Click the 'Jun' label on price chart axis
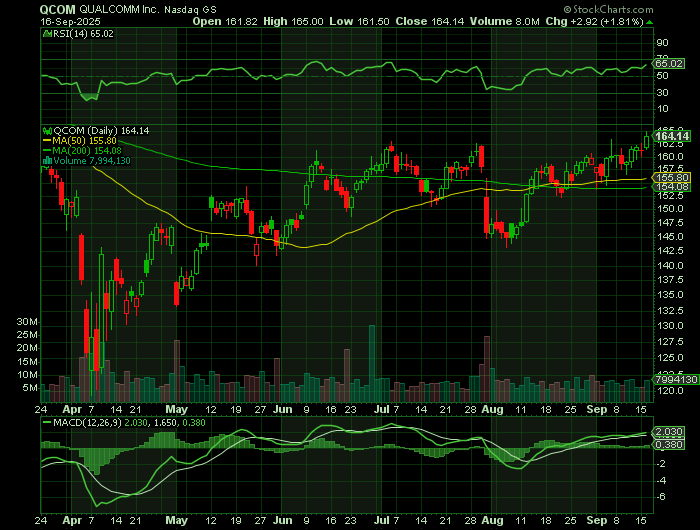 283,409
